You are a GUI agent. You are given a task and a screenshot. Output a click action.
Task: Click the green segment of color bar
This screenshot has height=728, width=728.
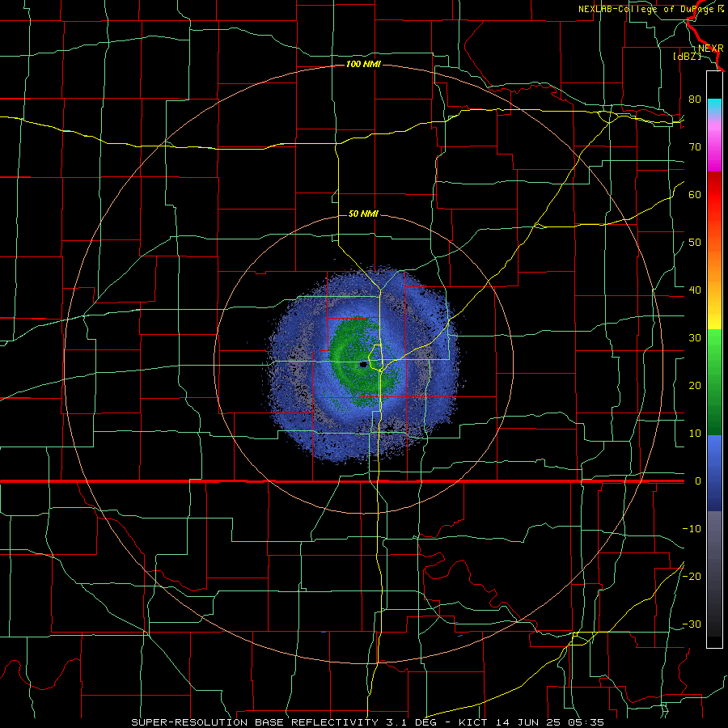714,382
